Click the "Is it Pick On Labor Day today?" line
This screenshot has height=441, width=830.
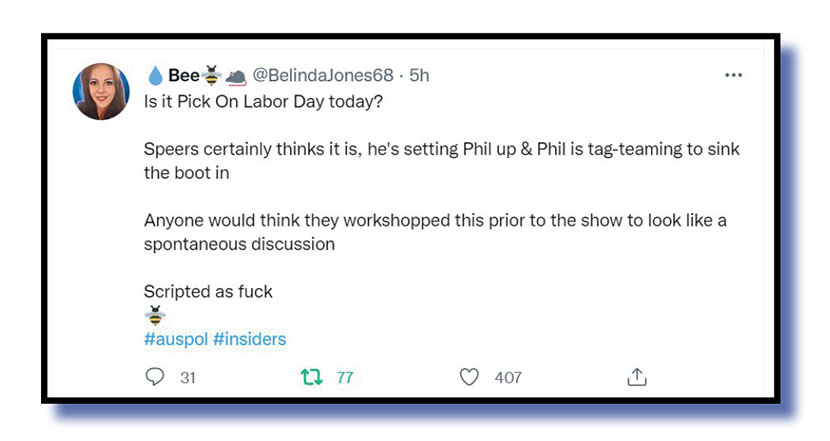[257, 101]
